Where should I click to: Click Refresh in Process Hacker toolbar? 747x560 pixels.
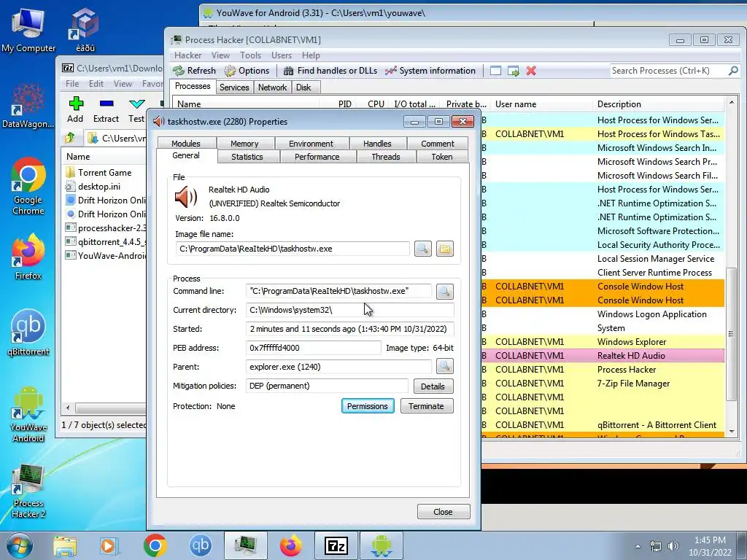point(194,71)
